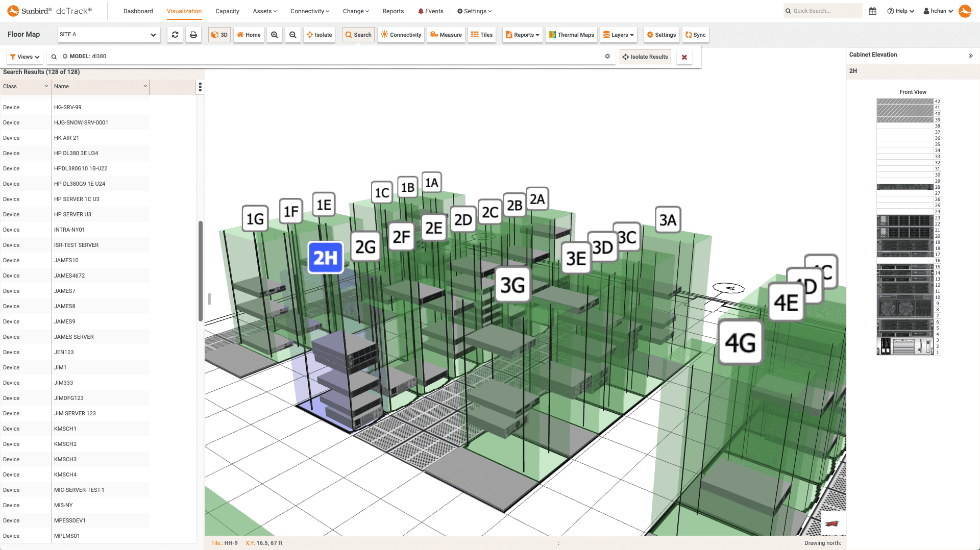Select the Measure tool

[446, 35]
